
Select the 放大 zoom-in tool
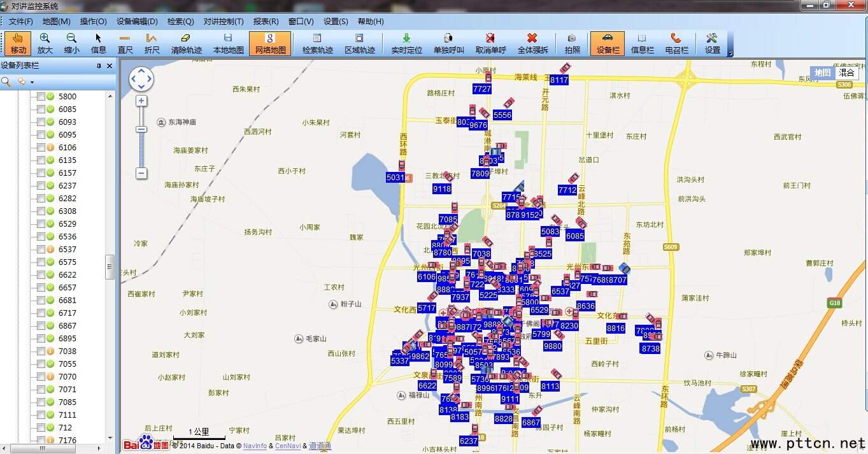point(45,43)
